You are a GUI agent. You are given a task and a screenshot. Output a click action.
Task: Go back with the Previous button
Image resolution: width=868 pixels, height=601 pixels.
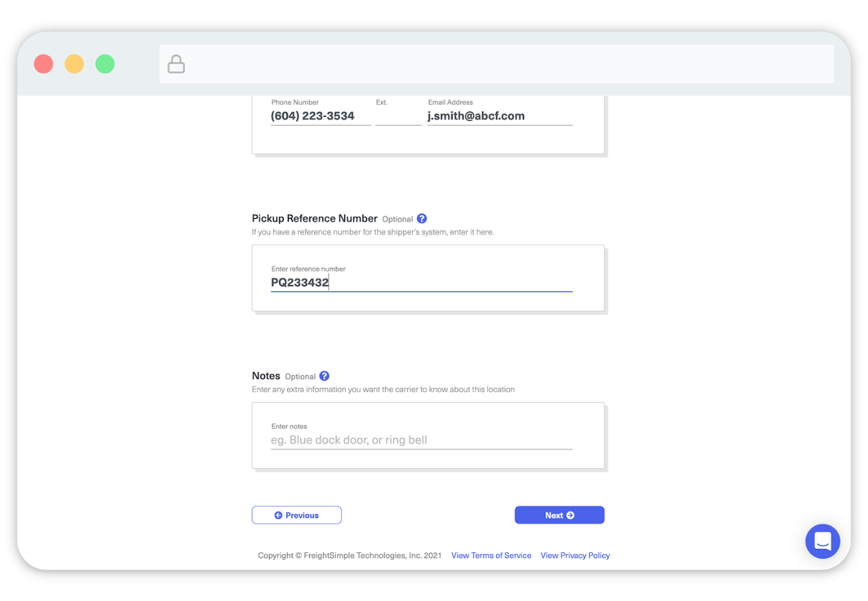point(296,515)
